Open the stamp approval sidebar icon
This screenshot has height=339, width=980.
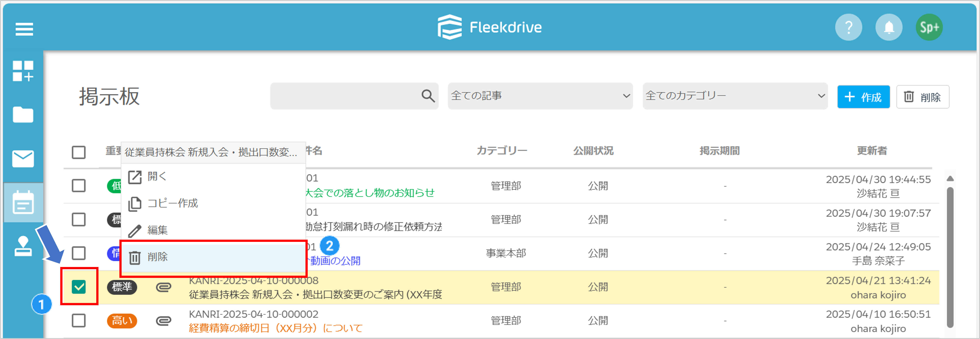point(23,246)
